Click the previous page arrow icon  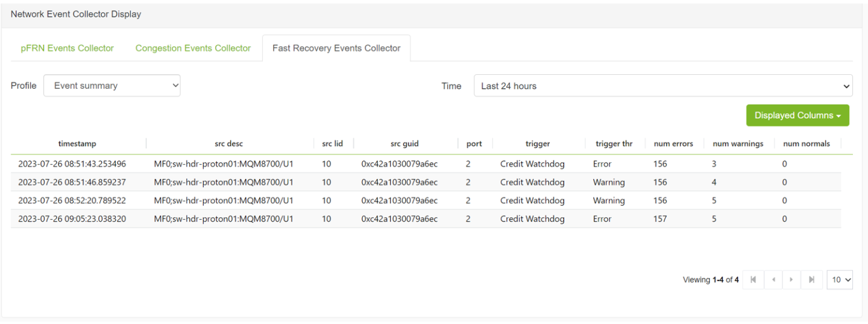tap(773, 279)
